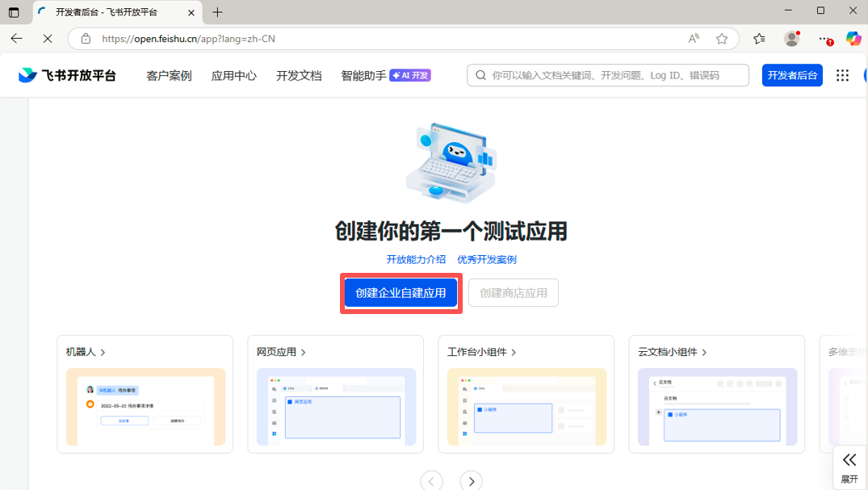868x490 pixels.
Task: Click the read-aloud icon in the address bar
Action: click(692, 38)
